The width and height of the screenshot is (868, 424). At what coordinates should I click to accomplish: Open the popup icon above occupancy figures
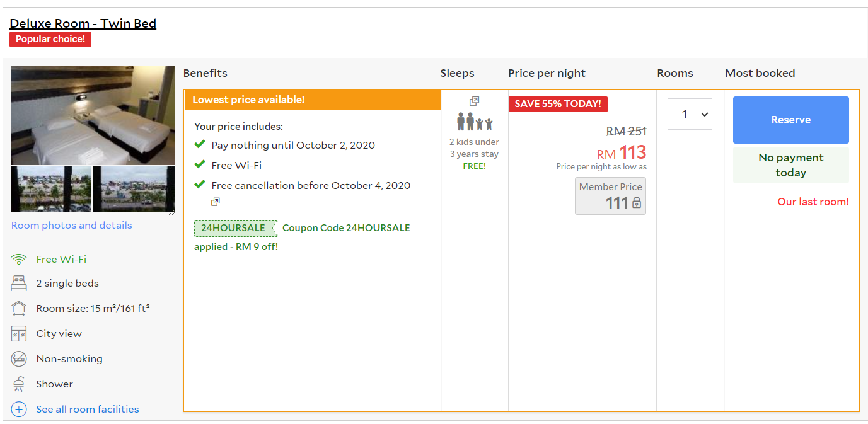(x=474, y=101)
